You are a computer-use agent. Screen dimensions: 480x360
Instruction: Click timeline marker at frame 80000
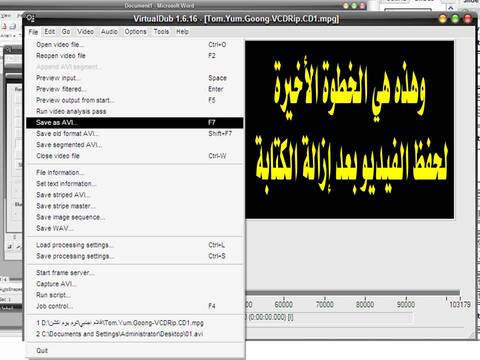(x=365, y=304)
